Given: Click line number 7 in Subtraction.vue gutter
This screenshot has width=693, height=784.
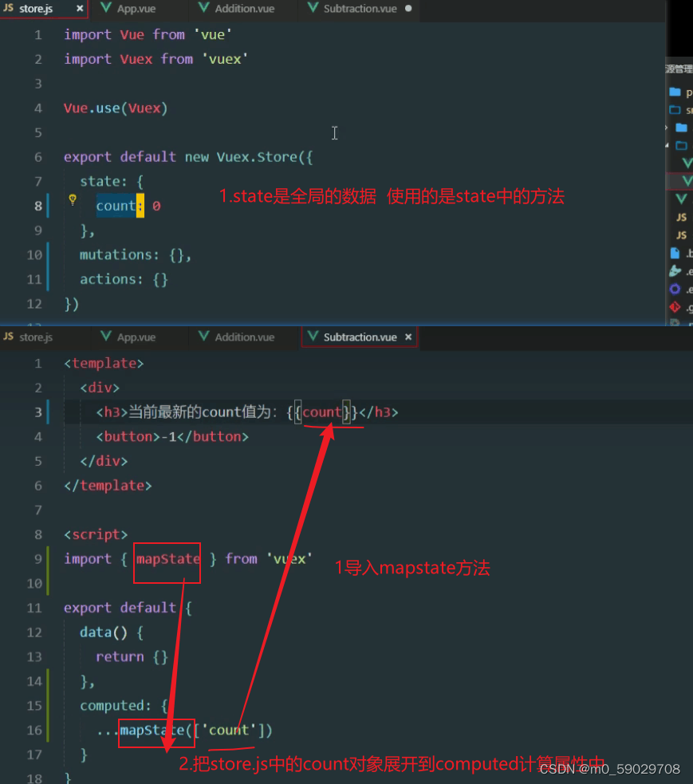Looking at the screenshot, I should click(x=38, y=510).
